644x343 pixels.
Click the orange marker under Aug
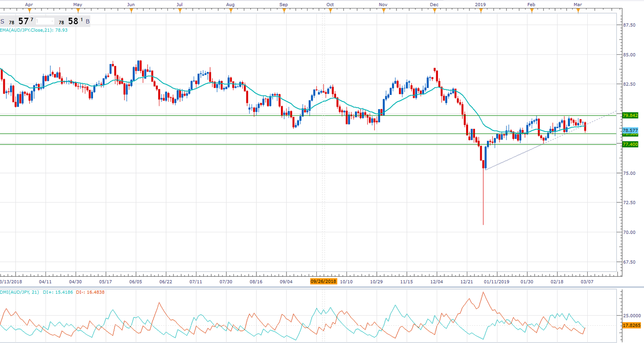click(231, 11)
